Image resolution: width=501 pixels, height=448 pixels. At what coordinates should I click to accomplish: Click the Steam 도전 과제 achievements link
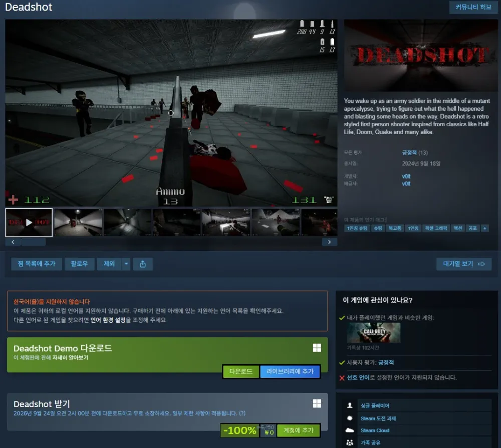point(378,418)
